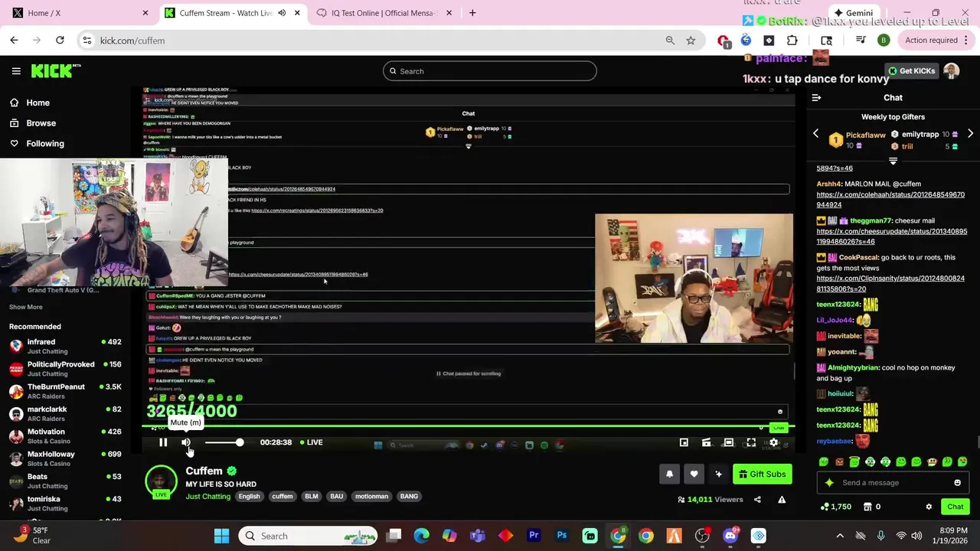Image resolution: width=980 pixels, height=551 pixels.
Task: Open chat settings gear
Action: click(929, 507)
